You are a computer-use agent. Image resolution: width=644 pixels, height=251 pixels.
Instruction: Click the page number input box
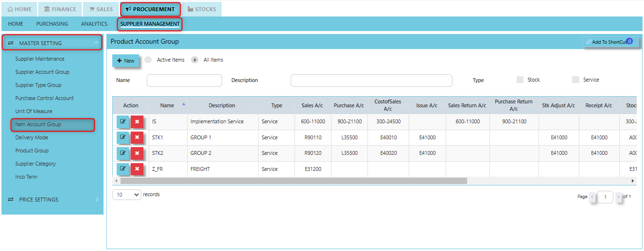605,197
